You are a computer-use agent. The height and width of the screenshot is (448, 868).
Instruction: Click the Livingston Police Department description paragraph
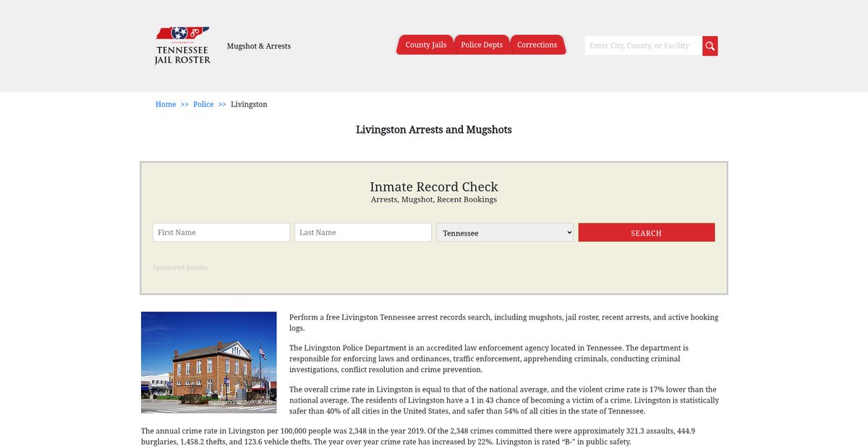[489, 358]
